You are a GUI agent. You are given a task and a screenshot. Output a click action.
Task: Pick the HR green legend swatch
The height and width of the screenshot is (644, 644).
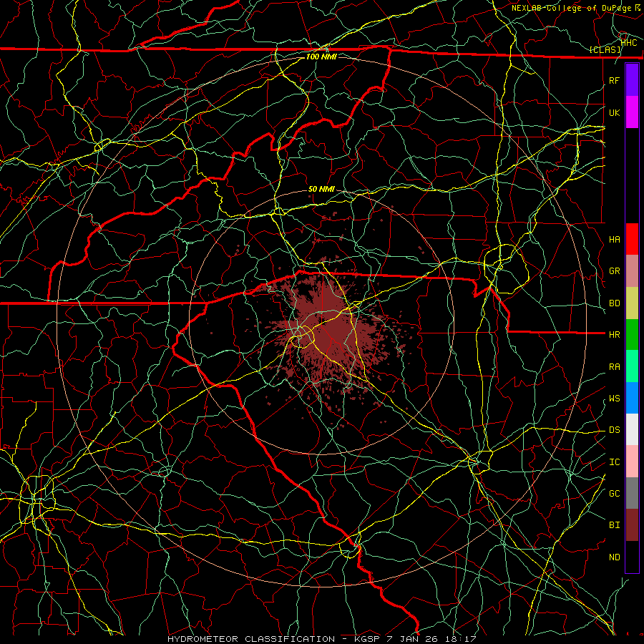coord(632,335)
